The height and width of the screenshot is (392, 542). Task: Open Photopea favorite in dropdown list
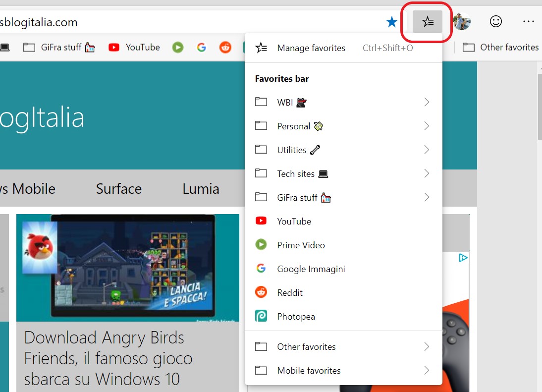[x=344, y=317]
